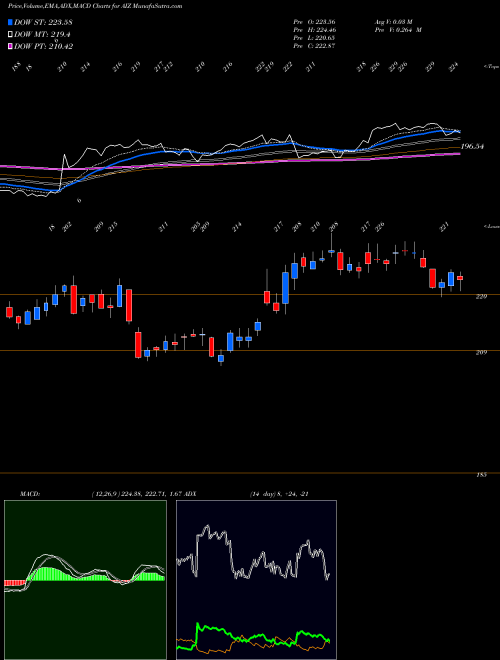
Task: Click the Tops label beside upper axis
Action: 491,67
